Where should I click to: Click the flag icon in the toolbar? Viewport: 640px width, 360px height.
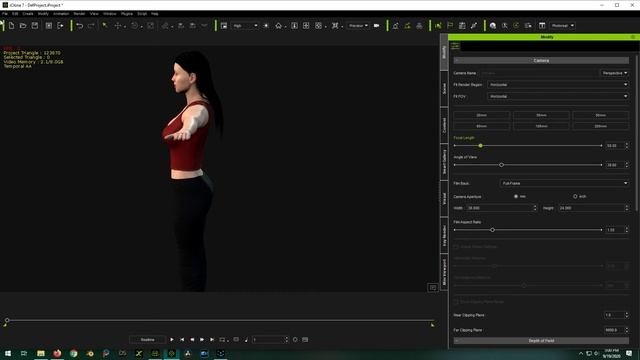tap(450, 26)
